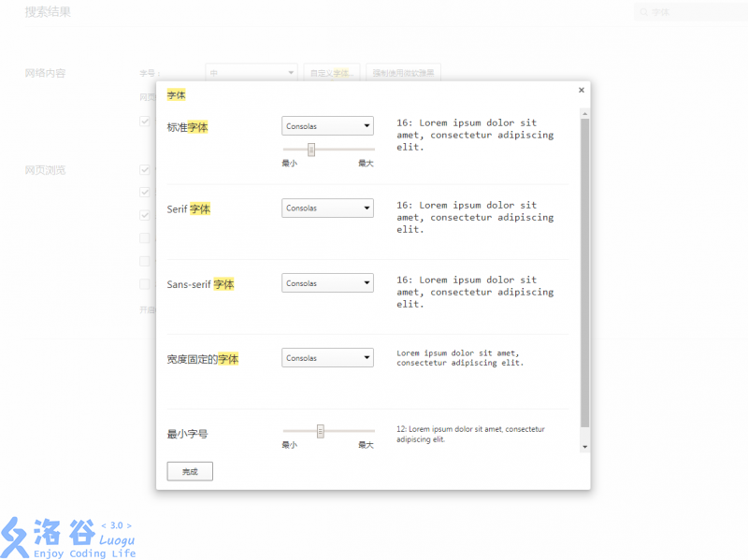Click the button right of 自定义字体
Viewport: 748px width, 560px height.
click(402, 72)
